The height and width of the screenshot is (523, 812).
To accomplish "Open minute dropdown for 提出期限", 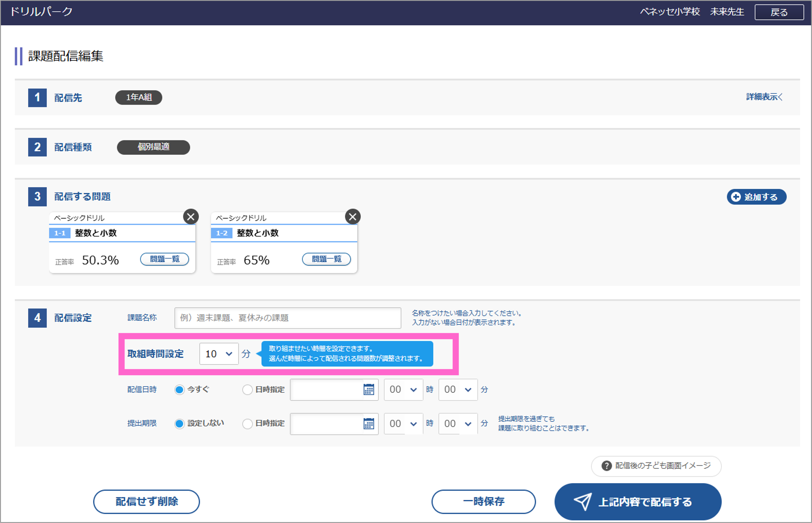I will coord(458,424).
